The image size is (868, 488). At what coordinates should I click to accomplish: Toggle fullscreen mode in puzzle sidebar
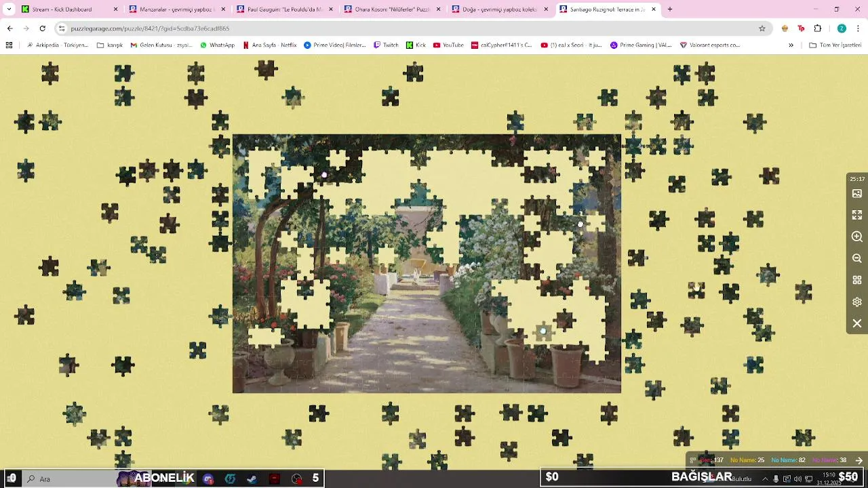coord(857,215)
